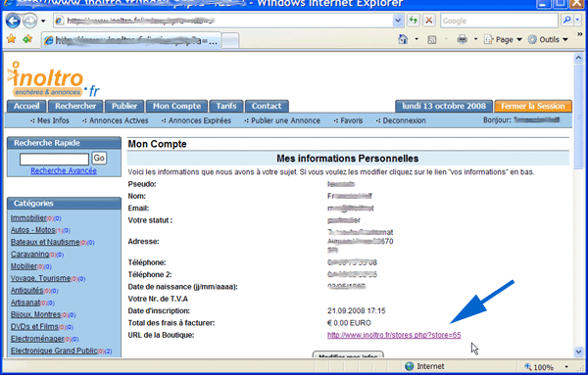Click the € 0,00 EURO total value
The height and width of the screenshot is (375, 588).
[x=349, y=323]
